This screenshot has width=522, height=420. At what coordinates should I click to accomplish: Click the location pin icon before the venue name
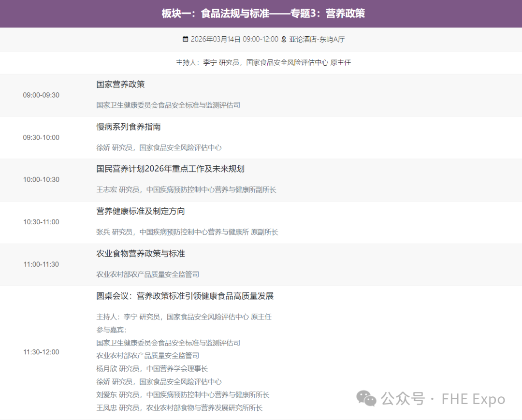click(283, 40)
